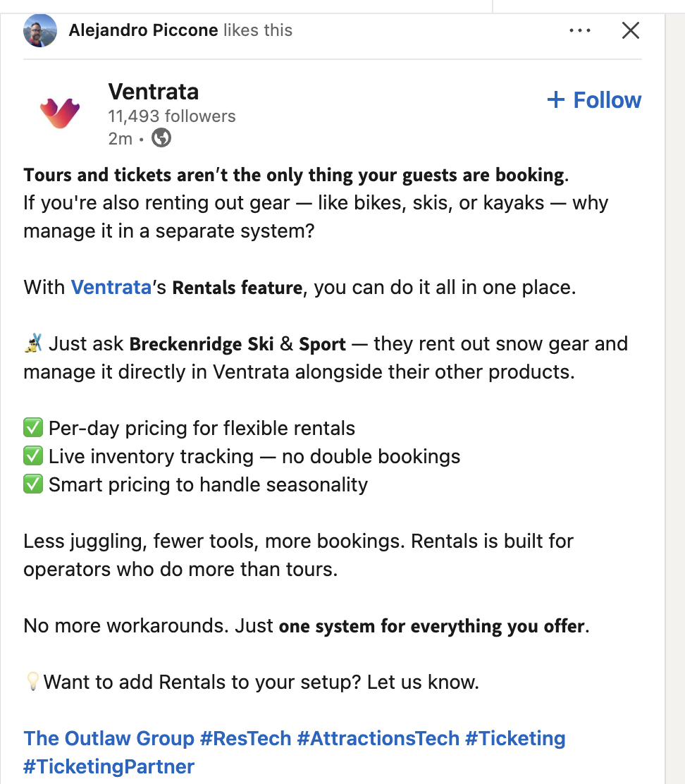The width and height of the screenshot is (685, 784).
Task: Open the Ventrata company page title
Action: click(x=154, y=92)
